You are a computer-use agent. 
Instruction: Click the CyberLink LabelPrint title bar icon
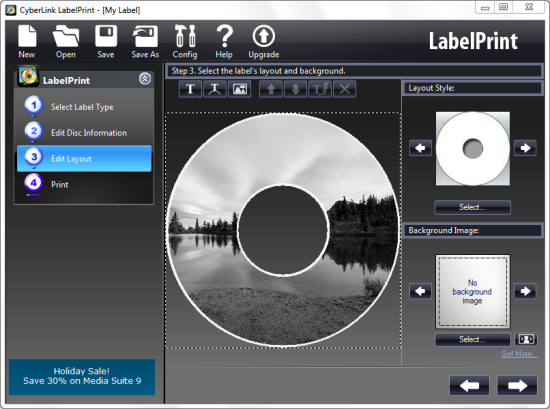[11, 10]
